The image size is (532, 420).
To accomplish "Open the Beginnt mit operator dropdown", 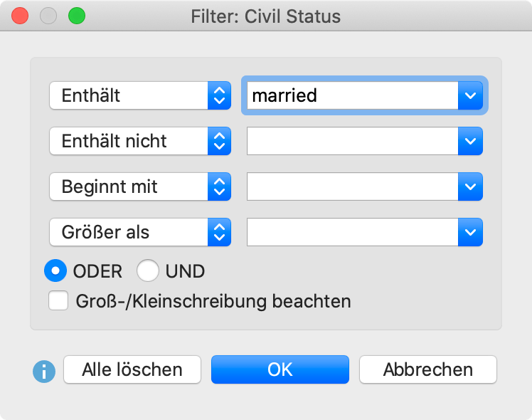I will pyautogui.click(x=140, y=187).
